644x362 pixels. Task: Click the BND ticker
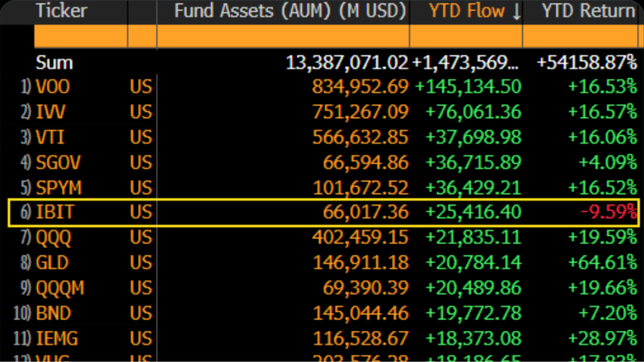pos(53,313)
